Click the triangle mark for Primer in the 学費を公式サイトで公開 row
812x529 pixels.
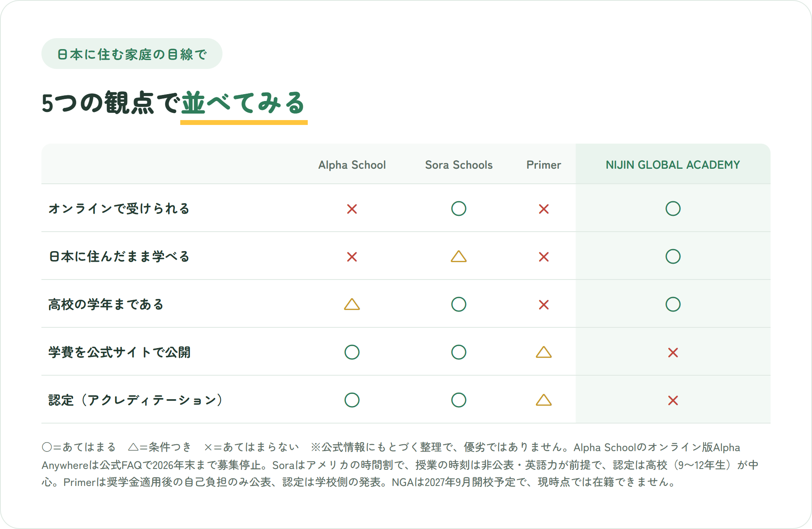[x=544, y=352]
